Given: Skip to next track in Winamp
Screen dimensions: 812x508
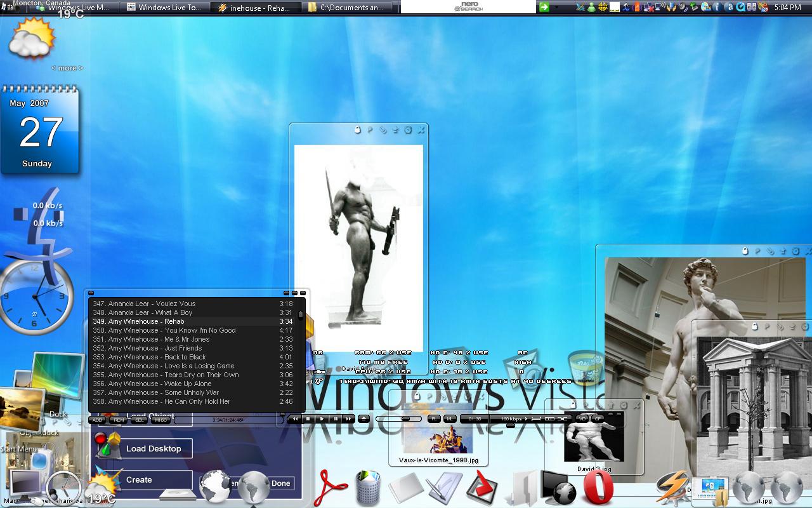Looking at the screenshot, I should pyautogui.click(x=348, y=419).
